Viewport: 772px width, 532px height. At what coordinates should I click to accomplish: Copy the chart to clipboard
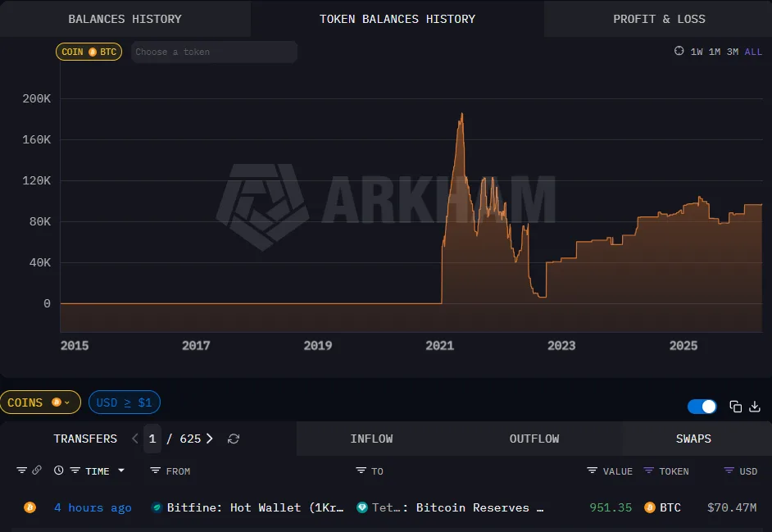point(733,406)
